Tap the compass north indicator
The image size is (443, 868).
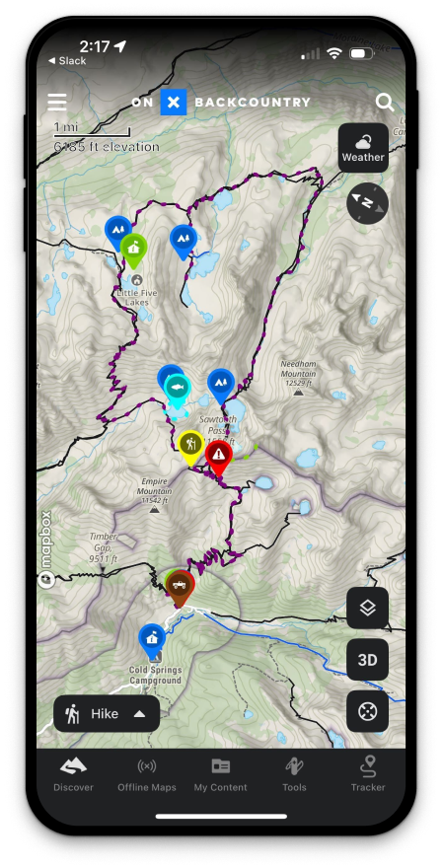367,203
